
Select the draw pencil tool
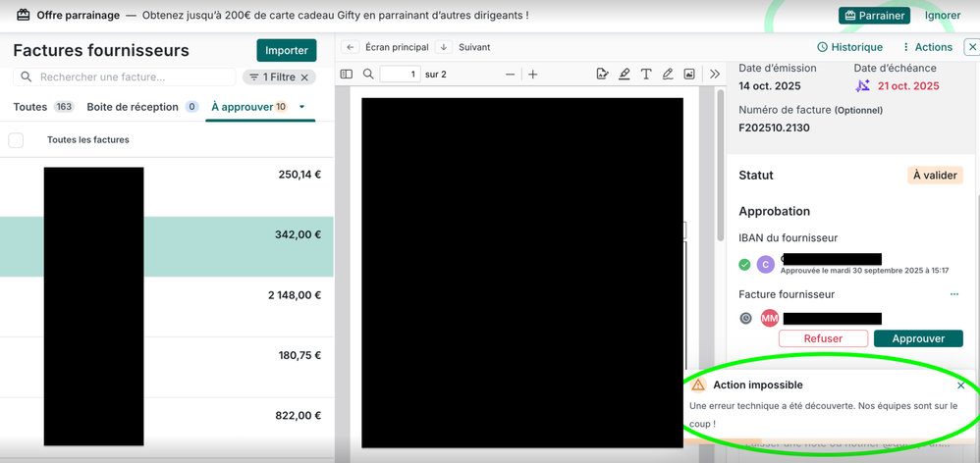(x=668, y=75)
